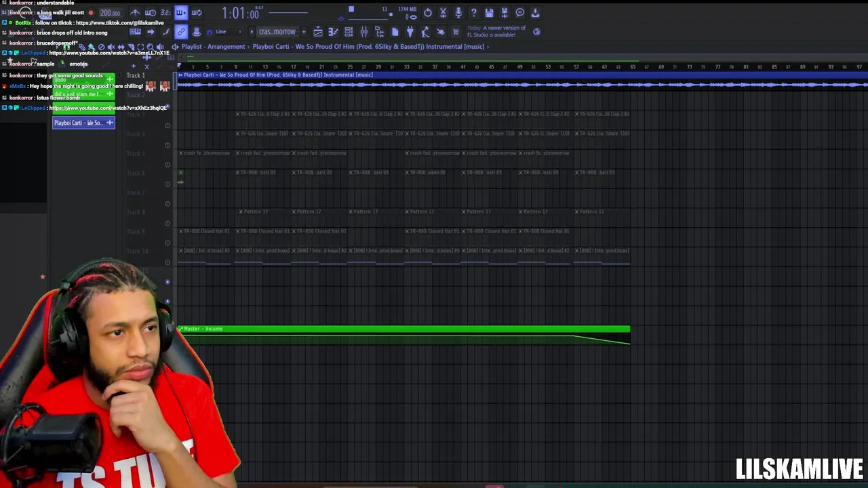
Task: Toggle typing keyboard to piano icon
Action: click(135, 32)
